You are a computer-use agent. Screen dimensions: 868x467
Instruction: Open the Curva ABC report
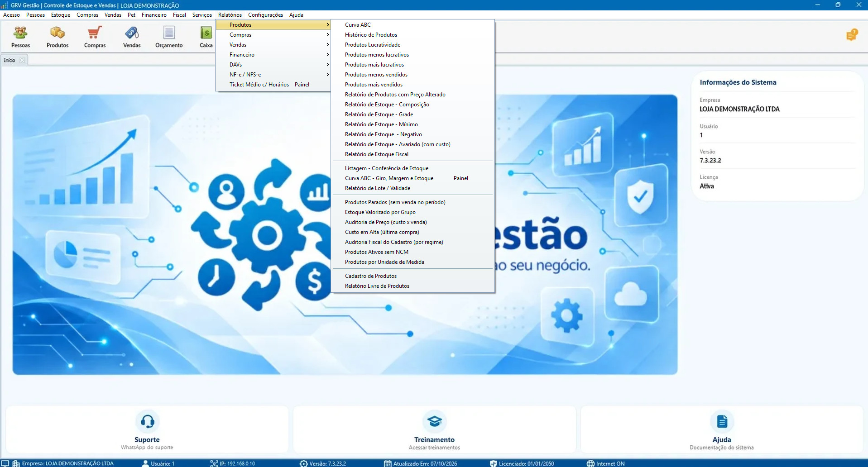[412, 25]
